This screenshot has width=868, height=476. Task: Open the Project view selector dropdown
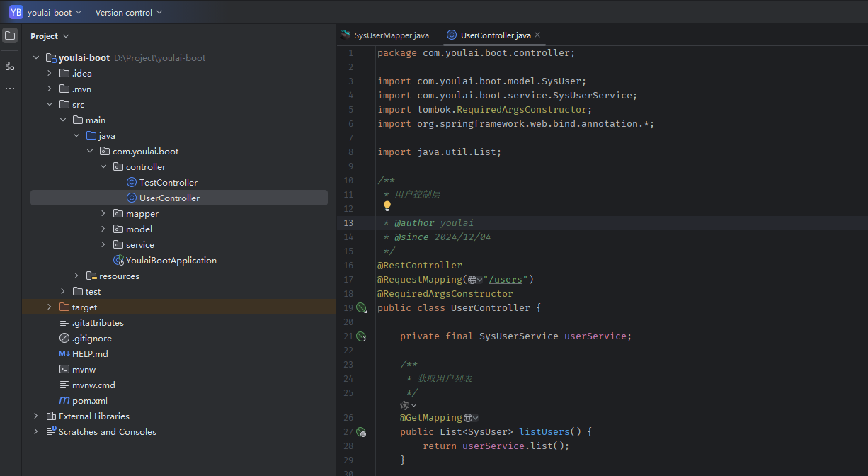click(50, 36)
